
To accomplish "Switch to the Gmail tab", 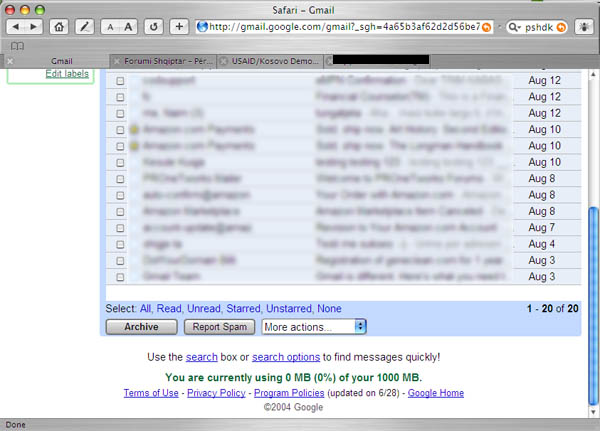I will (x=61, y=61).
